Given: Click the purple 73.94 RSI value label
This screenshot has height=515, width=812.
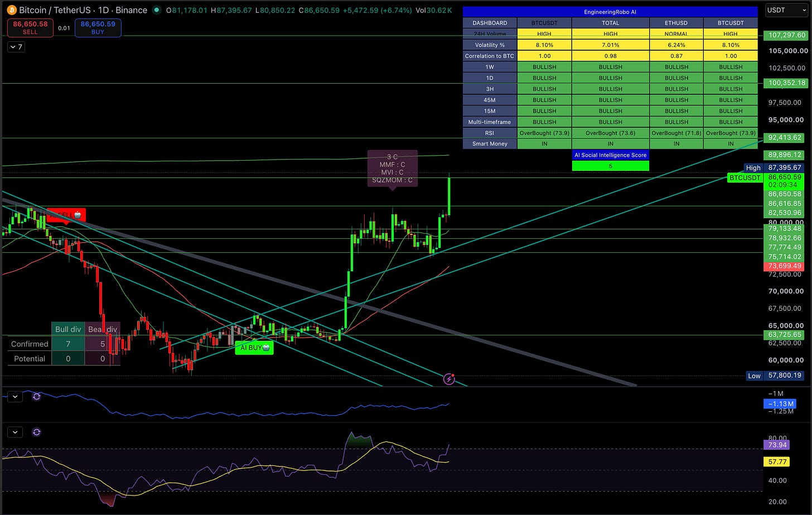Looking at the screenshot, I should coord(777,445).
